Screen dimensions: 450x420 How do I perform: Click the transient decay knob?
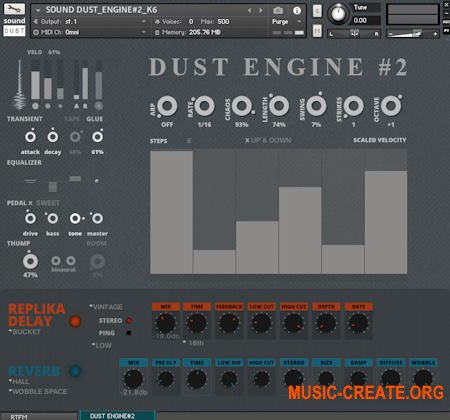point(53,137)
